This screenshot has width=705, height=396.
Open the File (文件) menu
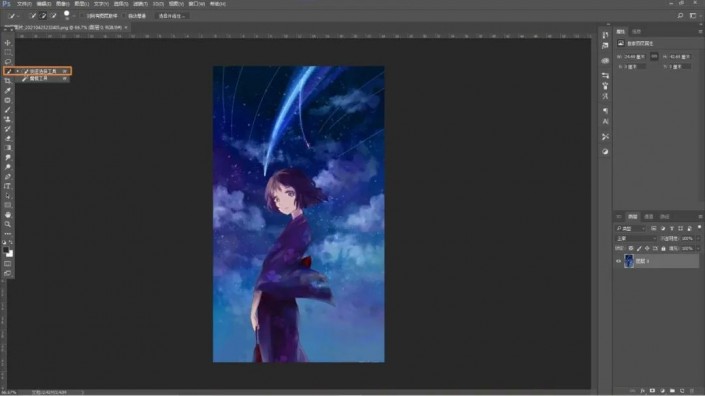click(x=24, y=4)
